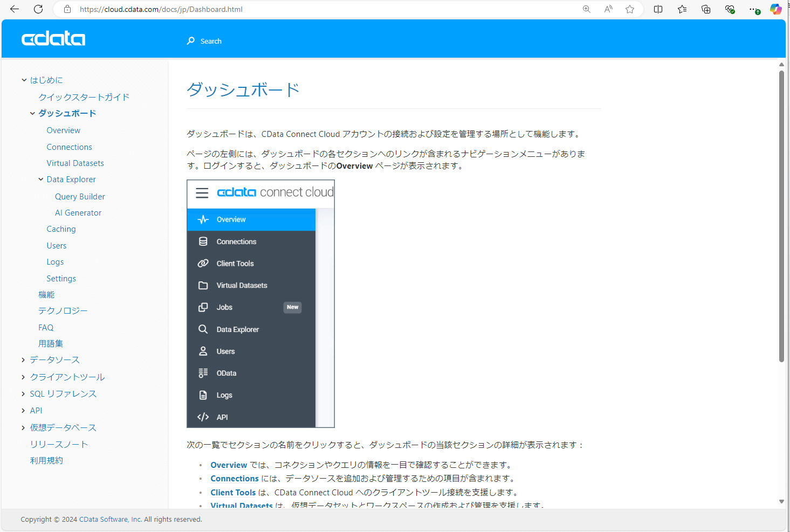Open split screen icon
The height and width of the screenshot is (532, 790).
[658, 9]
